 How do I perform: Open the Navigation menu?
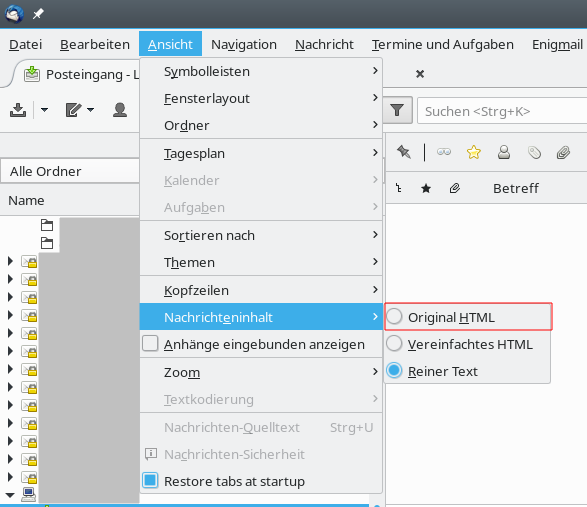coord(244,44)
